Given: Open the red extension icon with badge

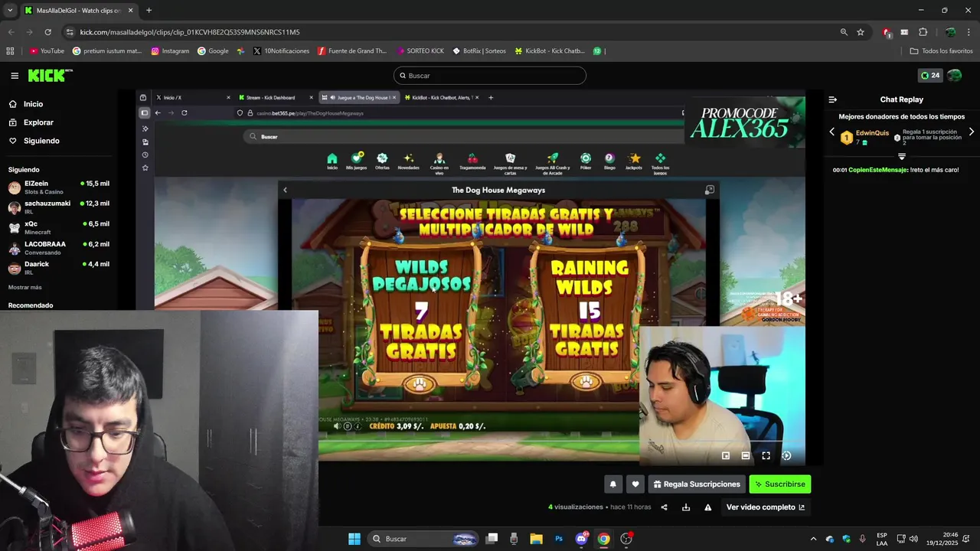Looking at the screenshot, I should [x=886, y=32].
